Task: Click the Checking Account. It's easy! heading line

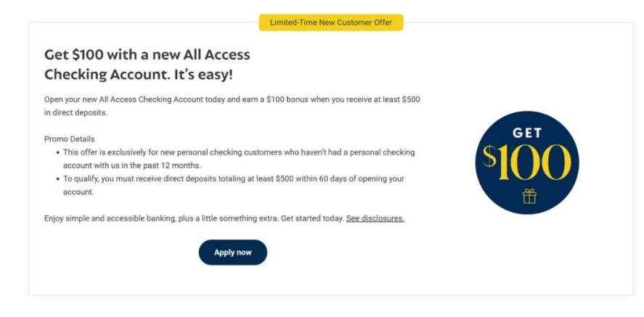Action: coord(139,75)
